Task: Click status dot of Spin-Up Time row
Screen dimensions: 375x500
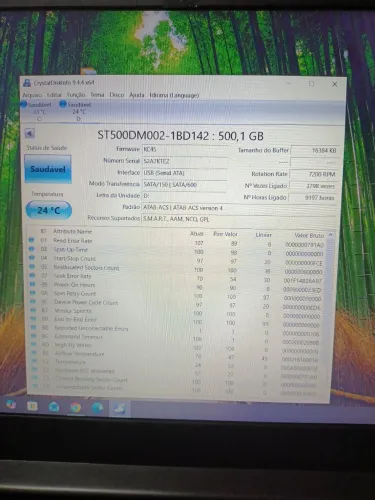Action: [x=32, y=249]
